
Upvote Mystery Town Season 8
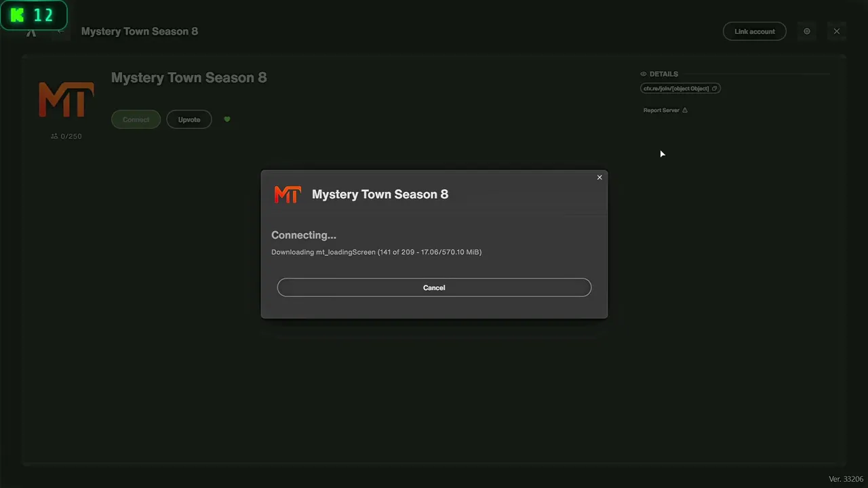click(189, 119)
